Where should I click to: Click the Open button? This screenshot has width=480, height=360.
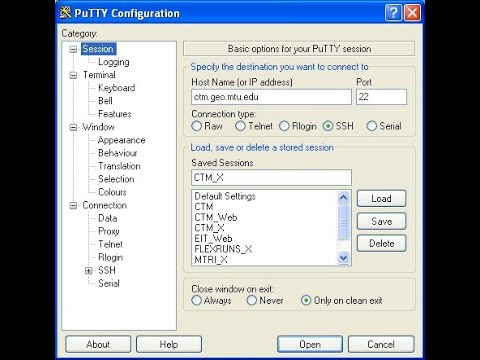pos(310,344)
